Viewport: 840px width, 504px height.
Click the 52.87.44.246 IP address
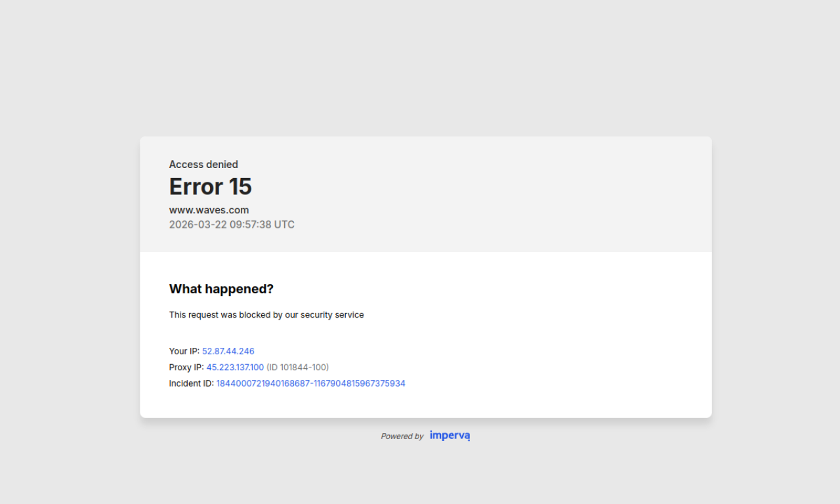coord(228,351)
